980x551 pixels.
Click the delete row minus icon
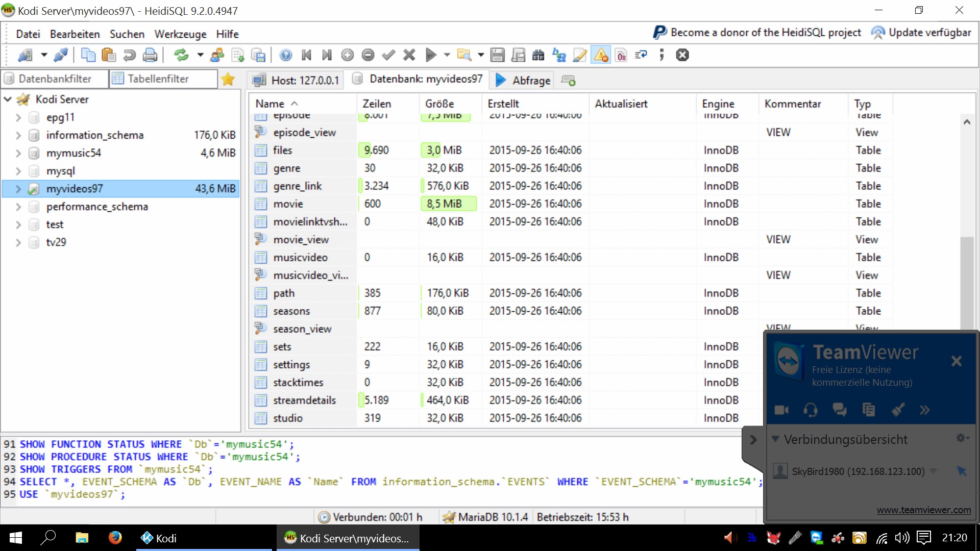point(367,55)
